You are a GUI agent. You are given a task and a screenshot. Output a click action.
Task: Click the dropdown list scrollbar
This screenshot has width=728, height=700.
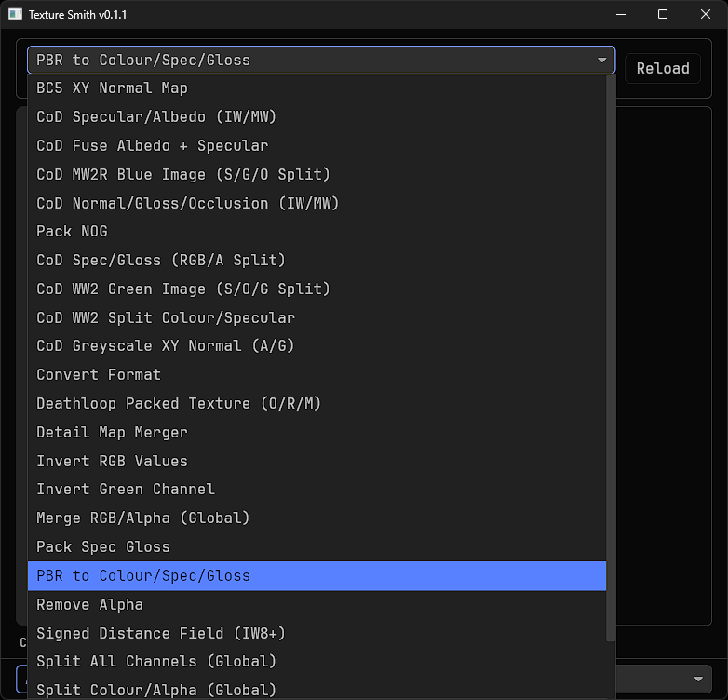click(x=611, y=358)
